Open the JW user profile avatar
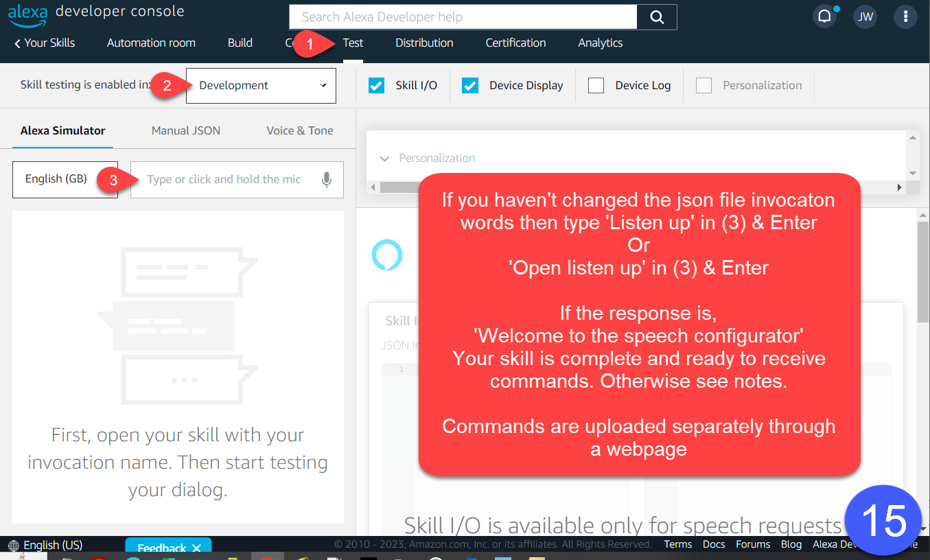The height and width of the screenshot is (560, 930). pyautogui.click(x=865, y=17)
